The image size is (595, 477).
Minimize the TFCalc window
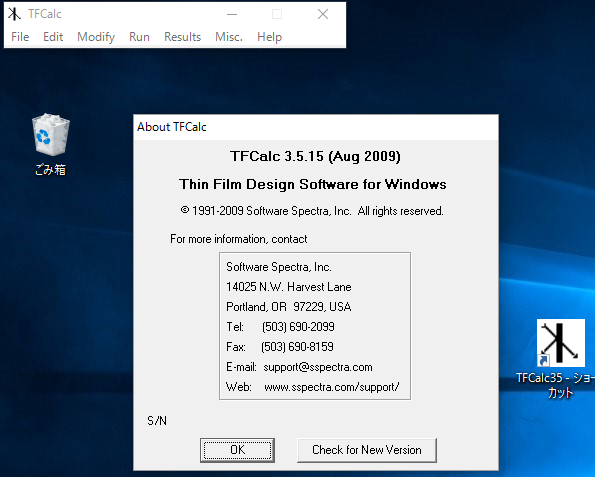pos(232,14)
